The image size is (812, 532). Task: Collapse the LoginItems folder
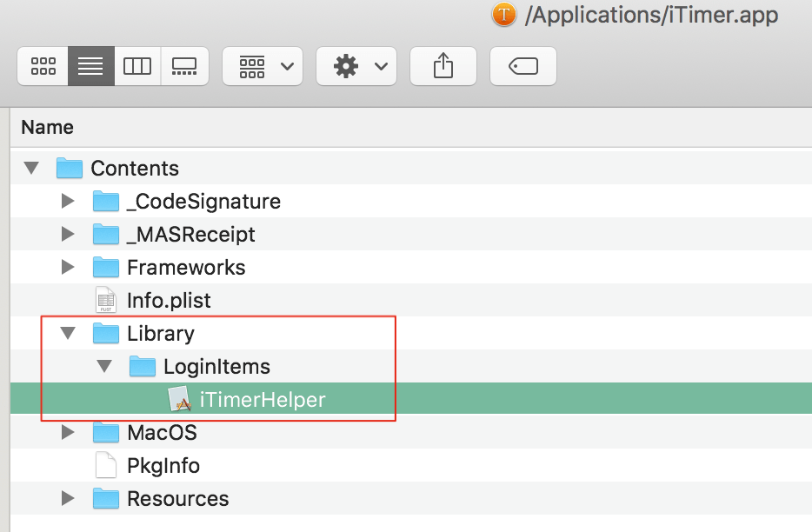click(104, 366)
